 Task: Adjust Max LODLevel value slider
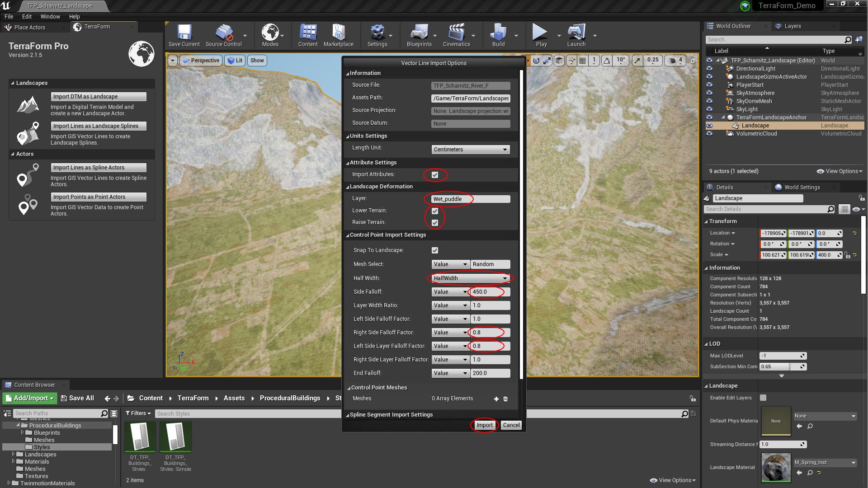tap(783, 356)
